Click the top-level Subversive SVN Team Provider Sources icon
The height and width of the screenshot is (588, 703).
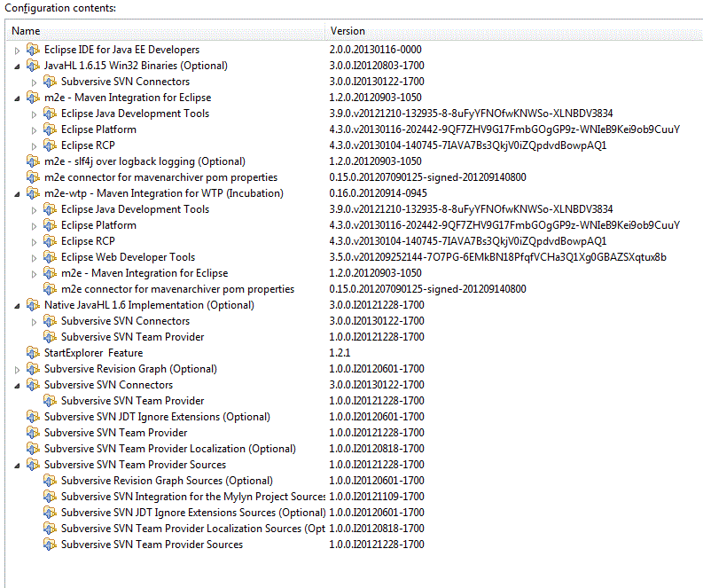click(33, 465)
